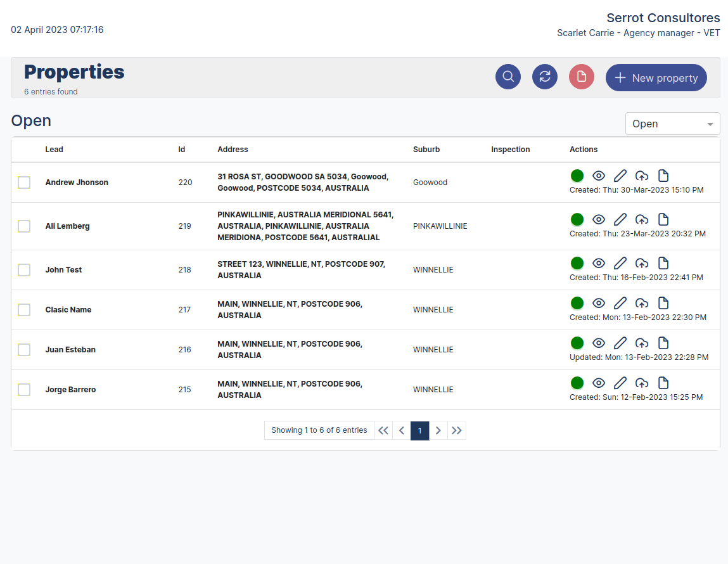Refresh the properties list
The image size is (728, 564).
coord(544,76)
